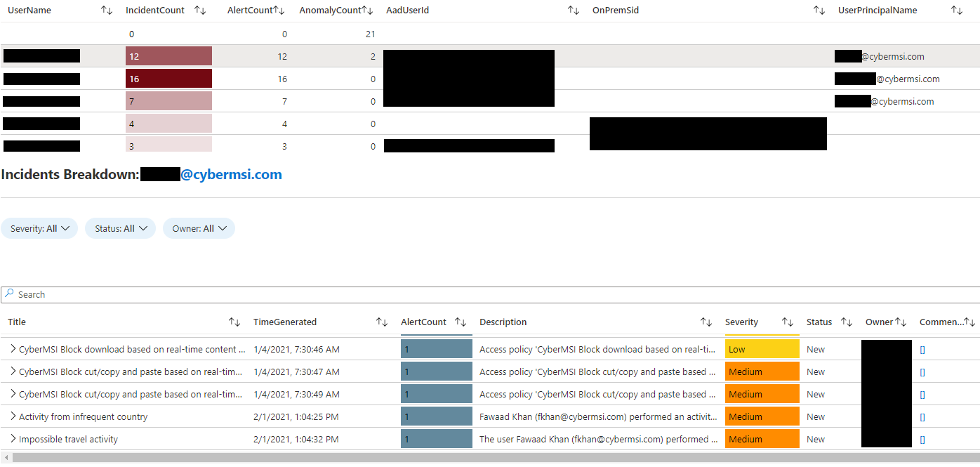This screenshot has width=980, height=467.
Task: Click description 'Fawaad Khan (fkhan@cybermsi.com) performed an activit'
Action: [x=599, y=416]
